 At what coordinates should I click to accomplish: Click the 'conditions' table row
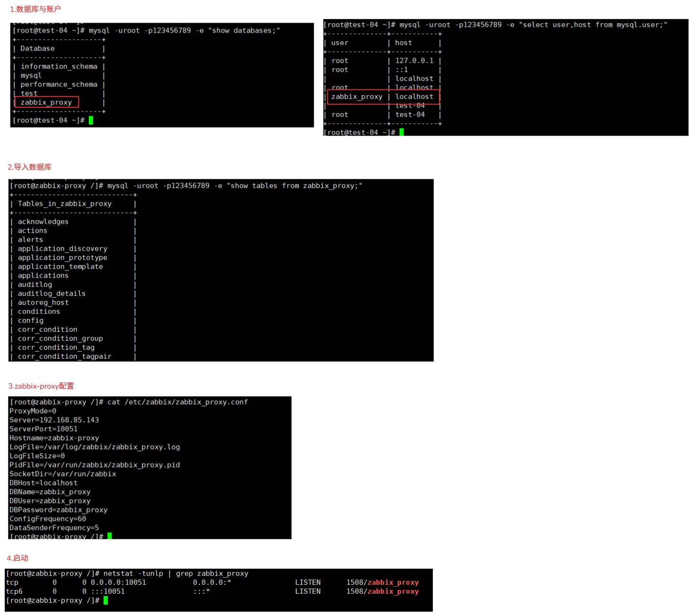tap(39, 312)
